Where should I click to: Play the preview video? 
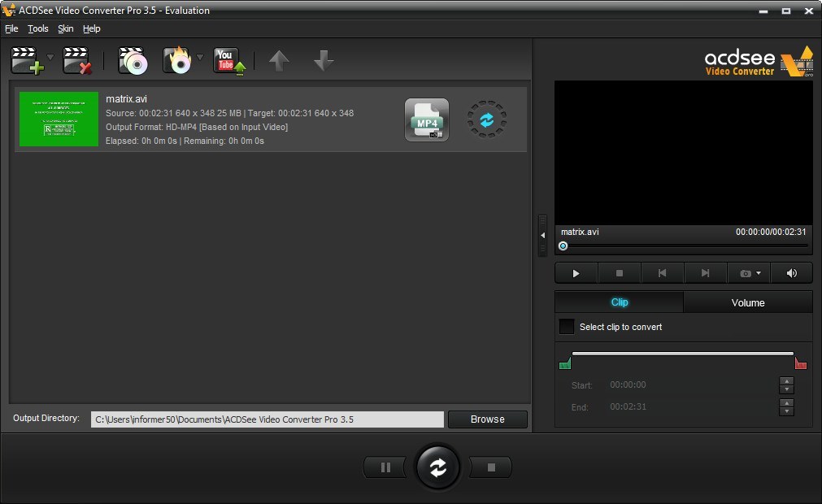576,273
